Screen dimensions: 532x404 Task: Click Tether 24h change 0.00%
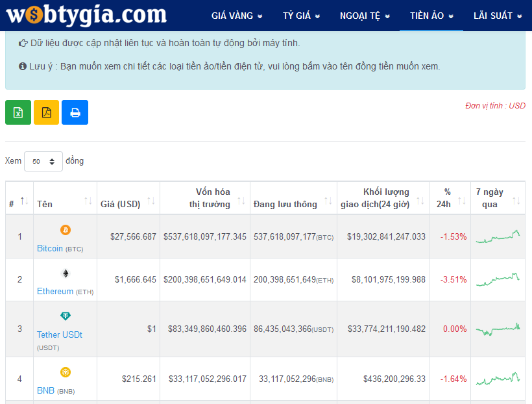pos(455,329)
